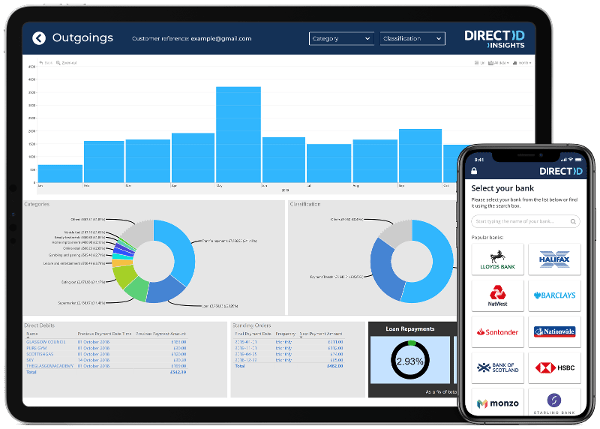Click the DirectID logo on the phone
Screen dimensions: 600x429
561,171
